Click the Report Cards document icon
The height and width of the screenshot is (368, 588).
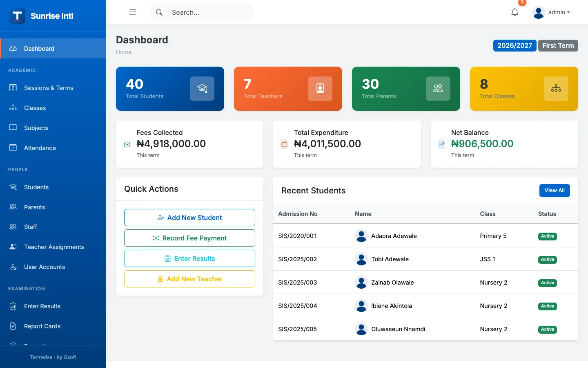tap(13, 326)
